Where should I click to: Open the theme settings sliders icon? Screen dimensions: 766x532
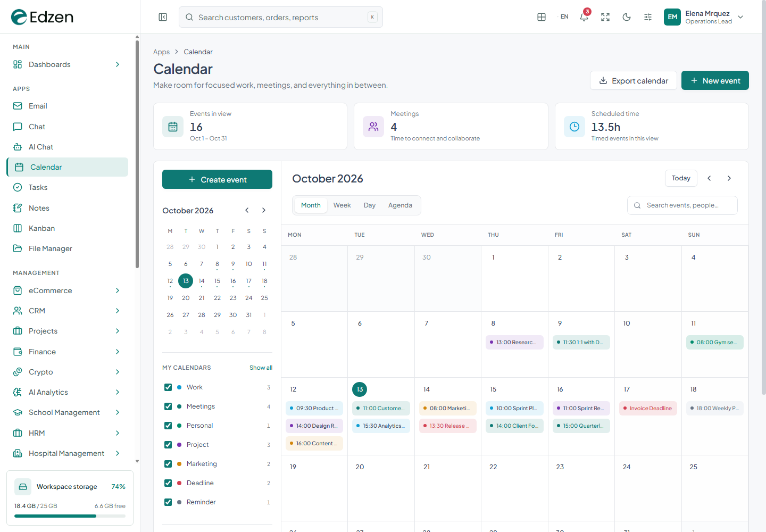(x=648, y=17)
